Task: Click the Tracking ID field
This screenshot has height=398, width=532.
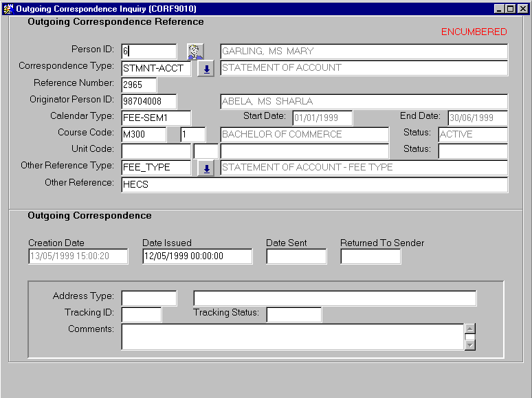Action: pyautogui.click(x=142, y=315)
